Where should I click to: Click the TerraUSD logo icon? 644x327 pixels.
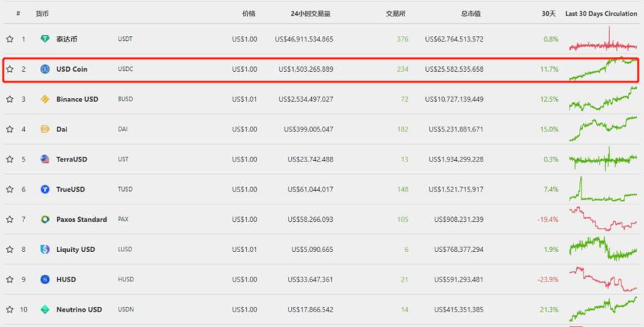[45, 159]
